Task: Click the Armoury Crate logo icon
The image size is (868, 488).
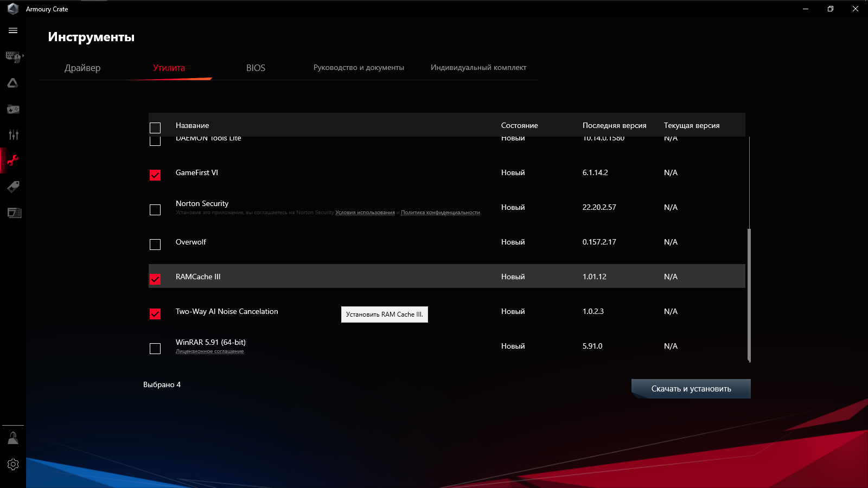Action: pyautogui.click(x=13, y=9)
